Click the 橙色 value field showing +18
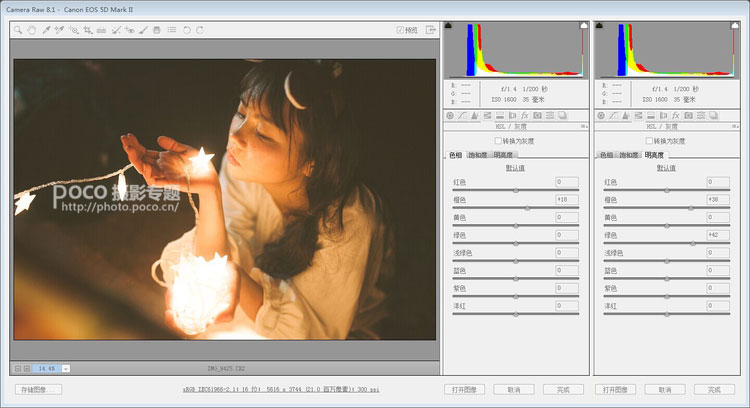750x408 pixels. [x=567, y=200]
